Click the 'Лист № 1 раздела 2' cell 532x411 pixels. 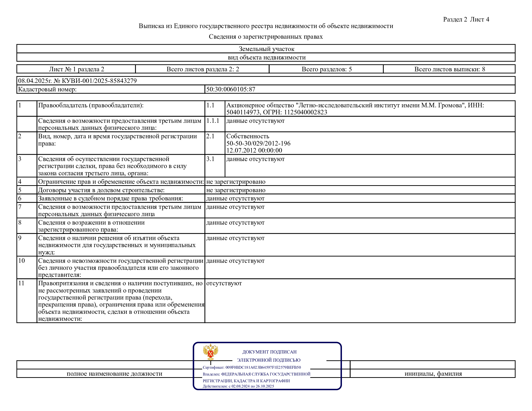point(76,69)
